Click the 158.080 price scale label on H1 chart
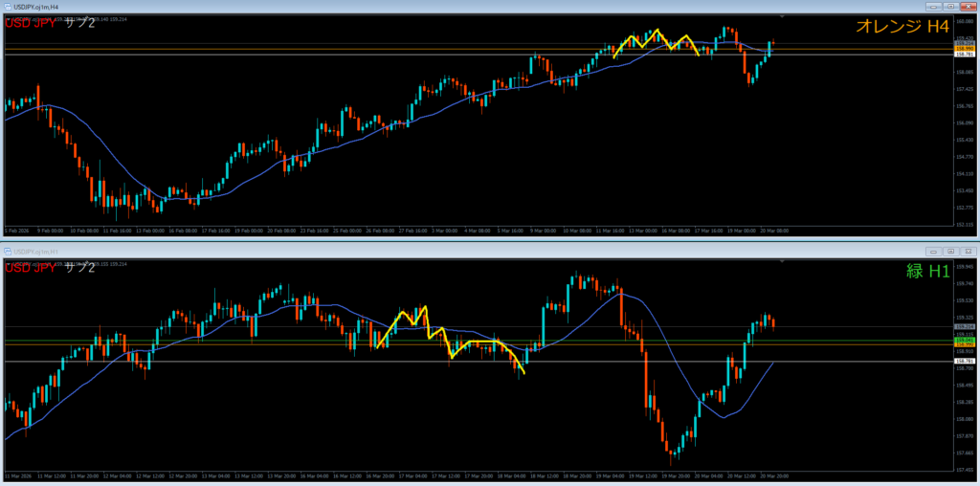 (x=964, y=418)
